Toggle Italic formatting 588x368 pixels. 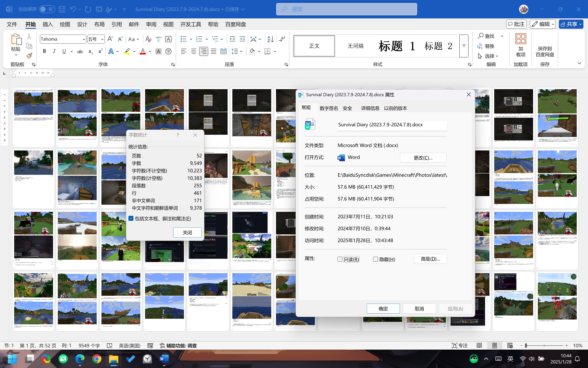pyautogui.click(x=54, y=51)
